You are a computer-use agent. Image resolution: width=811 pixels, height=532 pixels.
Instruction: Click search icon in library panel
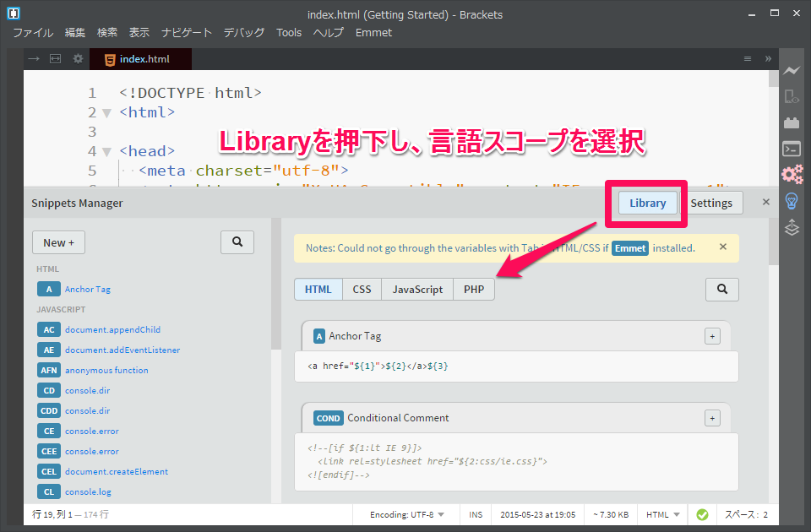click(x=722, y=289)
